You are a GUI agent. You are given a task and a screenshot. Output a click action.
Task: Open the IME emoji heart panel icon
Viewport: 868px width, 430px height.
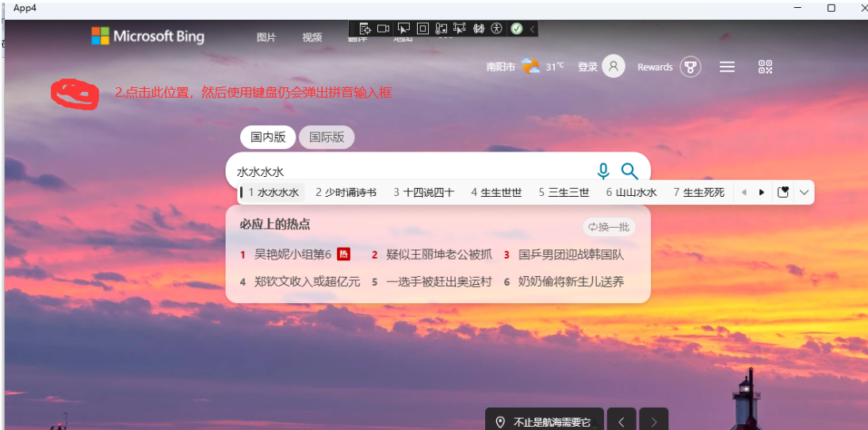click(782, 193)
